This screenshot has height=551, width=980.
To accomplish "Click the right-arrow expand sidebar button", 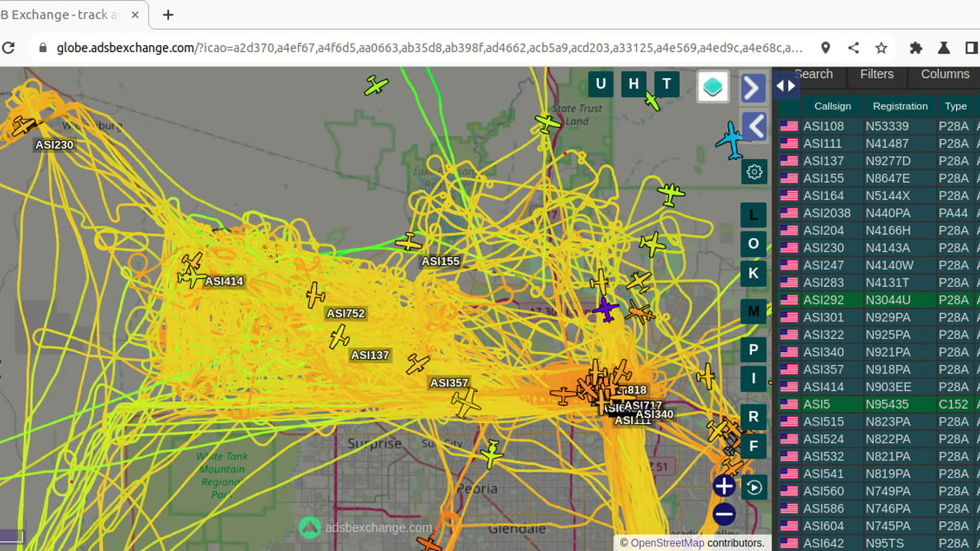I will [x=754, y=88].
